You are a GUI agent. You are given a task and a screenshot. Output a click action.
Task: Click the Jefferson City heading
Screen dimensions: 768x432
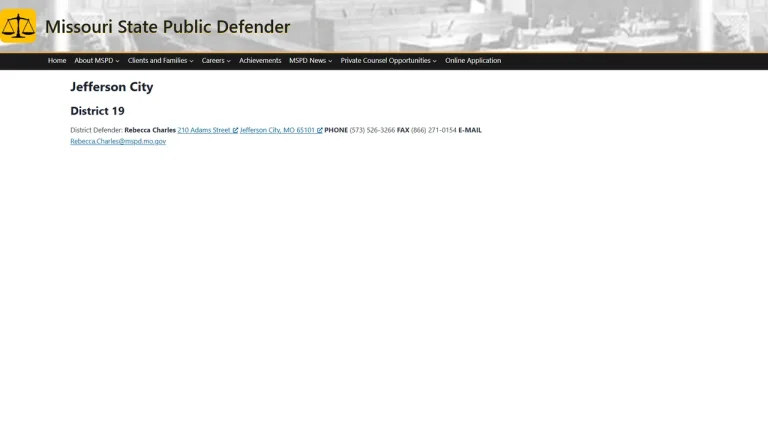(112, 87)
